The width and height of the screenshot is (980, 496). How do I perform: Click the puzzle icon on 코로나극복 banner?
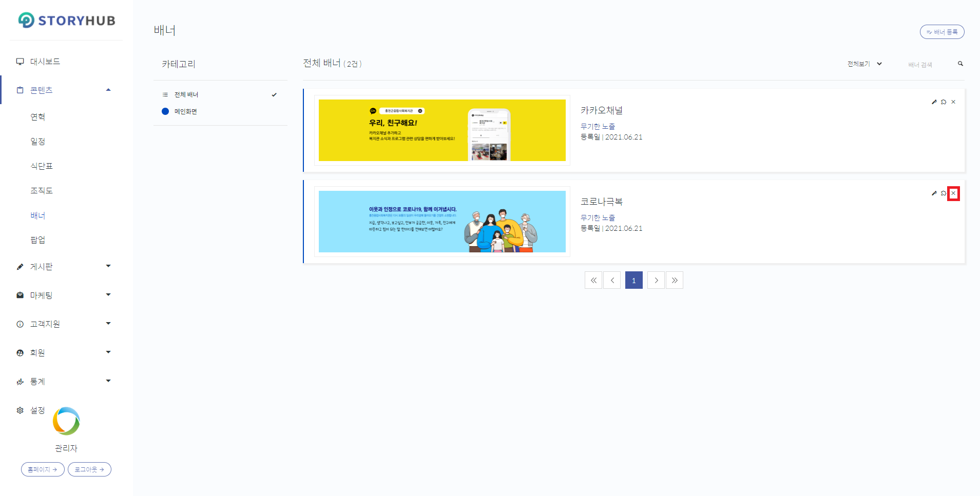[944, 193]
